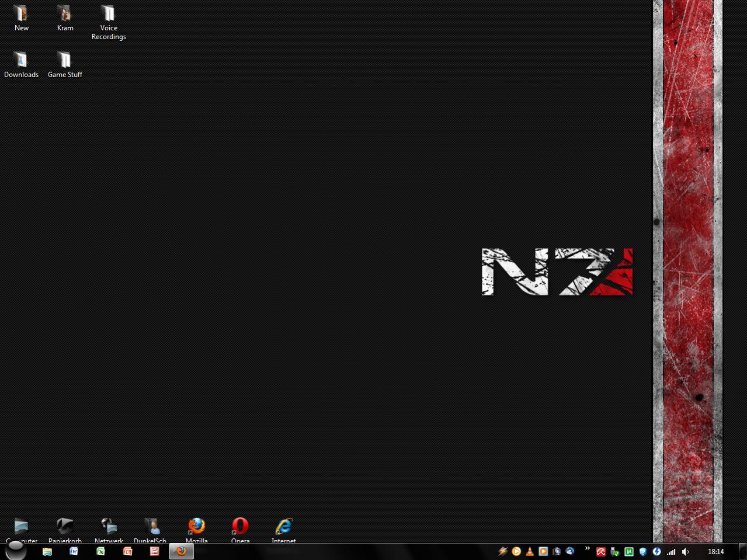Click the Show Desktop button
The image size is (747, 560).
(742, 551)
